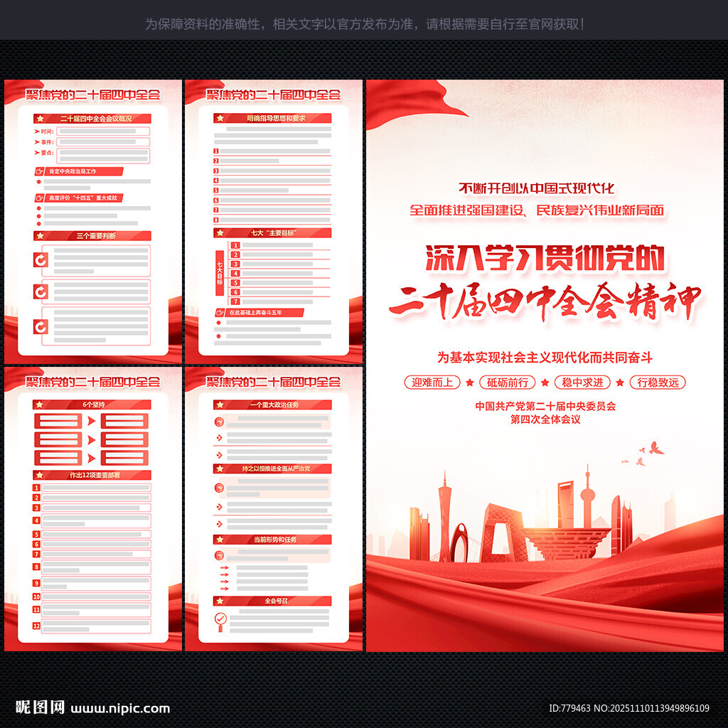Click the star icon beside 三个重要判断
This screenshot has width=728, height=728.
(41, 236)
